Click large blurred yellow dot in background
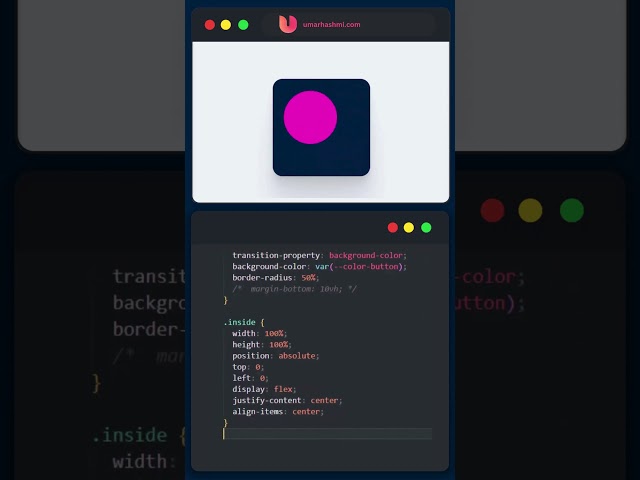The width and height of the screenshot is (640, 480). (x=530, y=210)
